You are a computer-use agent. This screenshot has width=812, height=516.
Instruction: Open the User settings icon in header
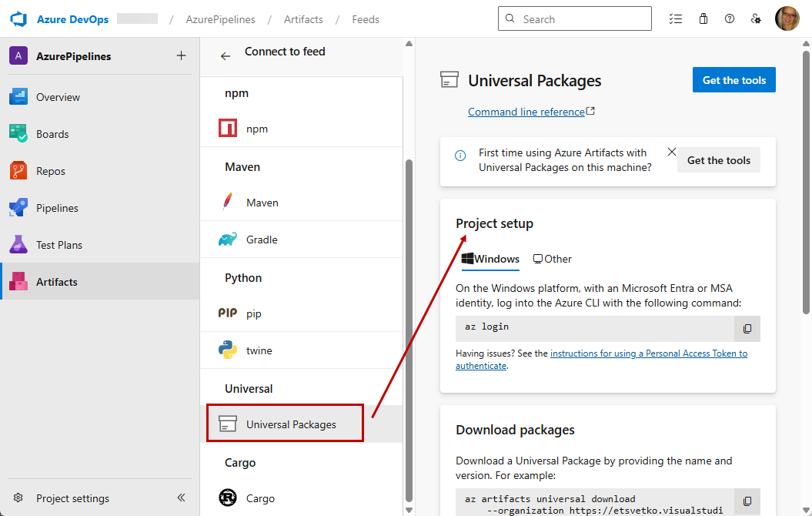pyautogui.click(x=756, y=19)
